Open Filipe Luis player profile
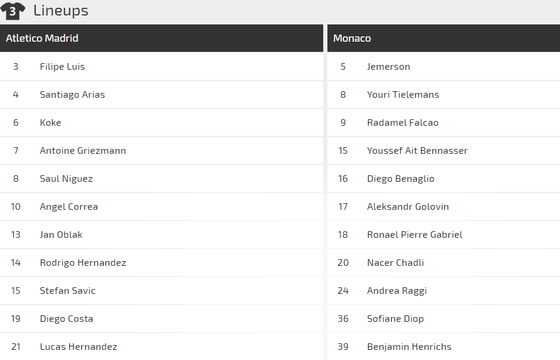Screen dimensions: 560x360 (62, 67)
